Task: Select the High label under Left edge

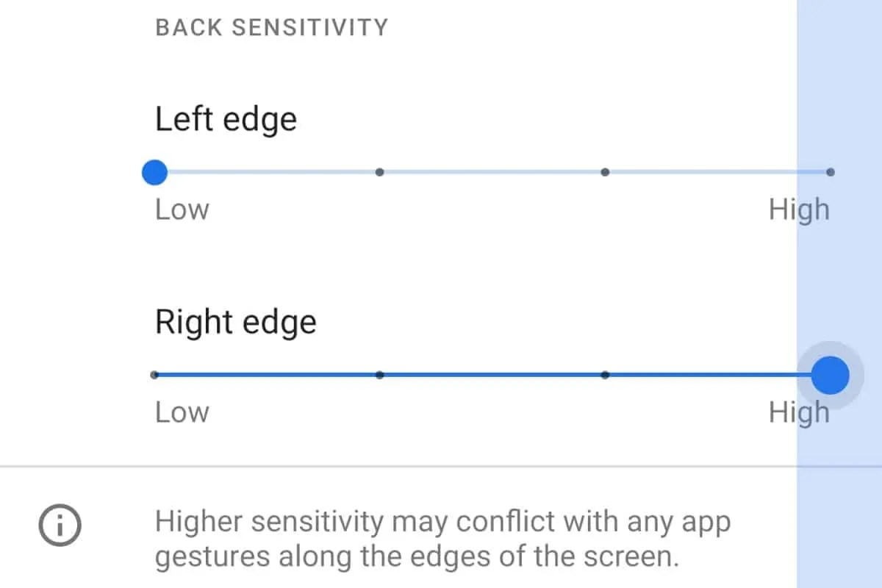Action: pyautogui.click(x=800, y=209)
